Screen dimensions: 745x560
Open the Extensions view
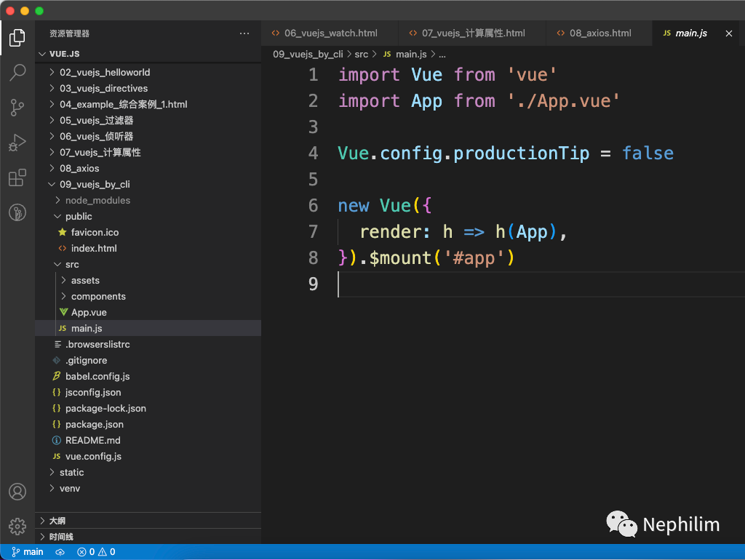(x=17, y=177)
